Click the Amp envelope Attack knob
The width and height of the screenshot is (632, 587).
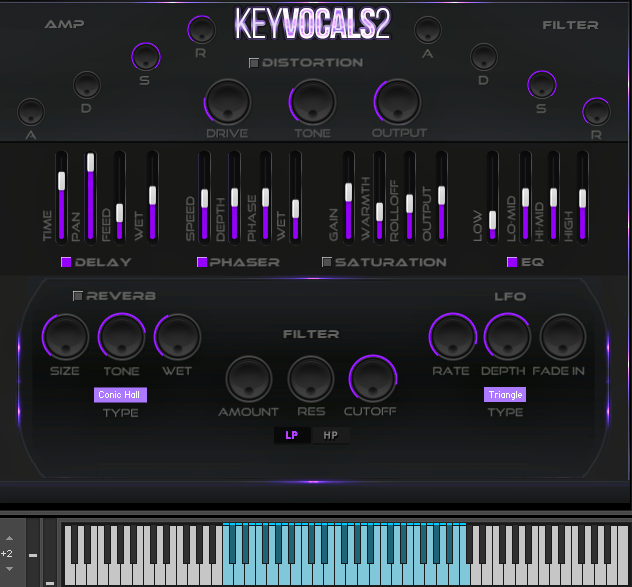point(31,112)
